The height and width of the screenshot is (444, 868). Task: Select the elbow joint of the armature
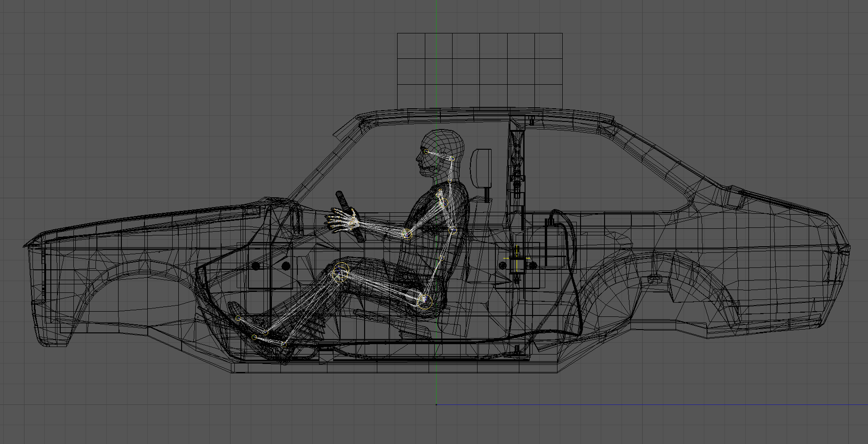407,233
